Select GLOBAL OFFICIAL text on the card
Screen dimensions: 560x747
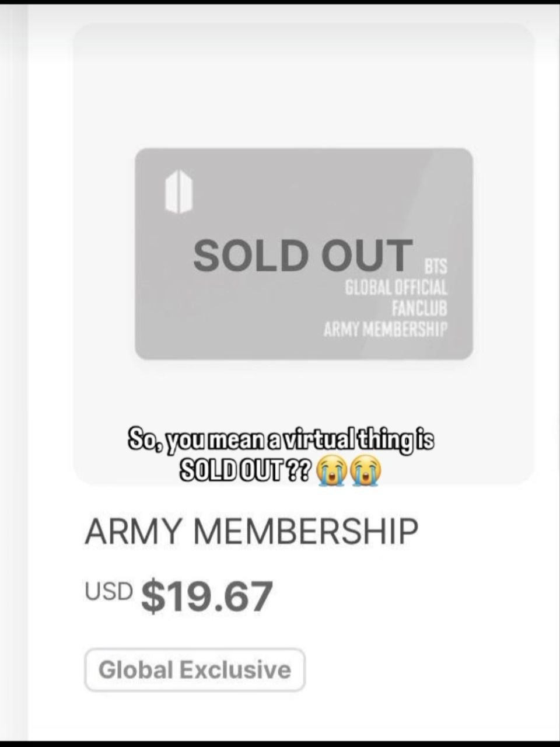pos(396,287)
